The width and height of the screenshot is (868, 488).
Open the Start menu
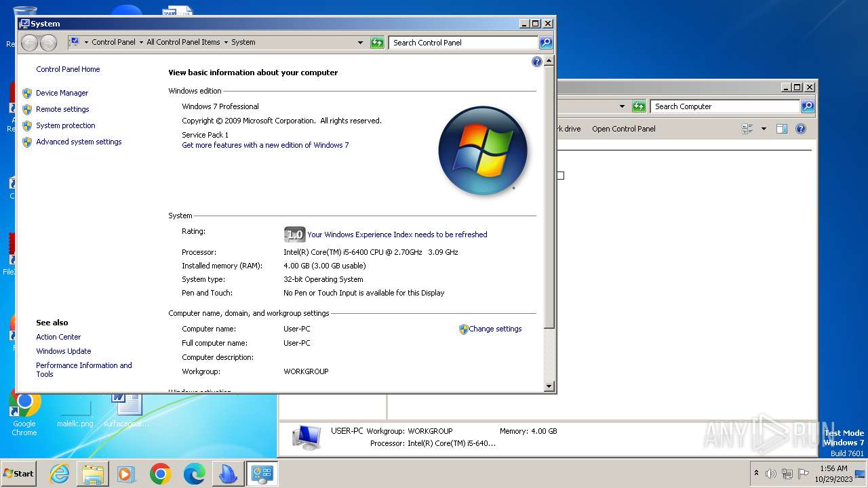tap(19, 474)
